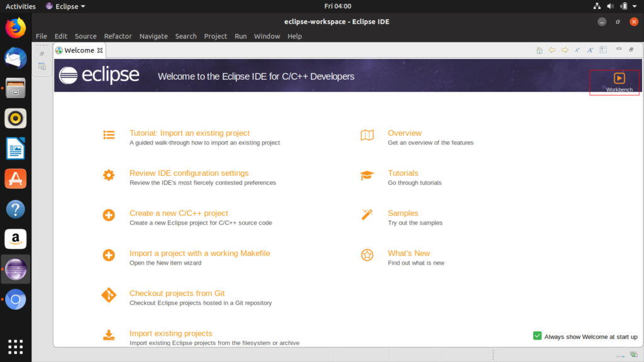Click the Eclipse logo in the banner
The width and height of the screenshot is (644, 362).
click(99, 75)
